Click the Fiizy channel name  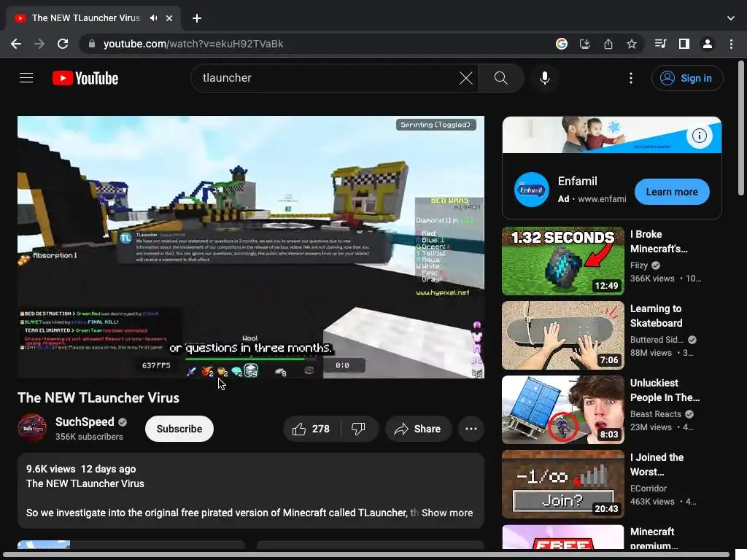pyautogui.click(x=639, y=265)
